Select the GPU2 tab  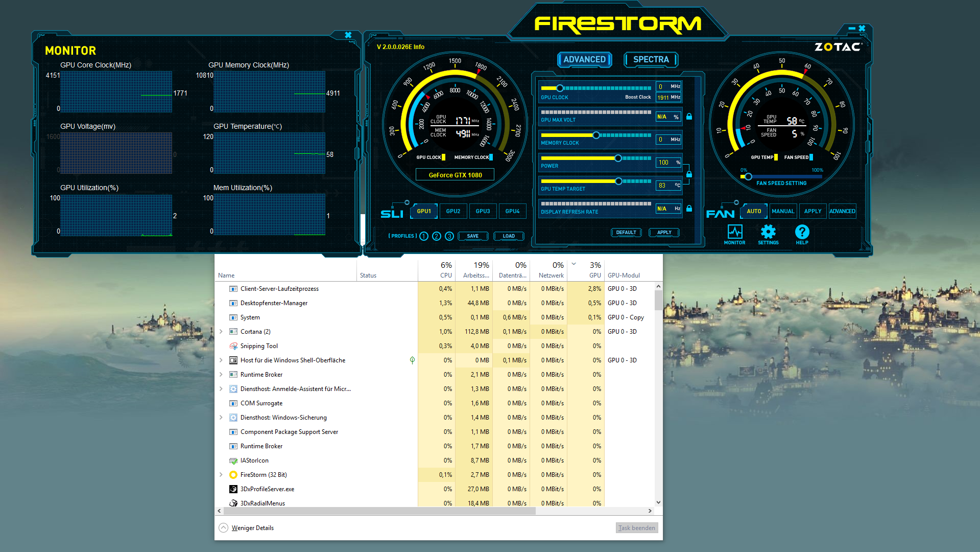453,211
